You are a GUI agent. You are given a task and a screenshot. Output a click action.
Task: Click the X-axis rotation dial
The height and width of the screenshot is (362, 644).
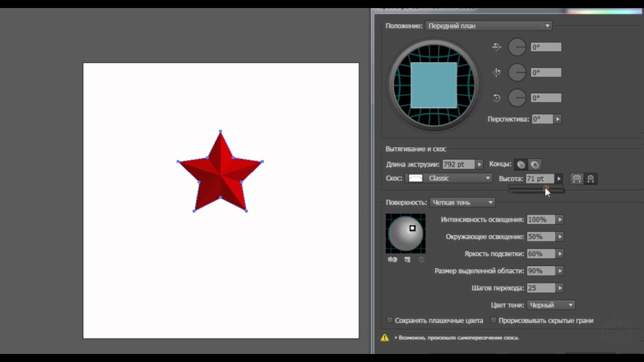coord(517,47)
